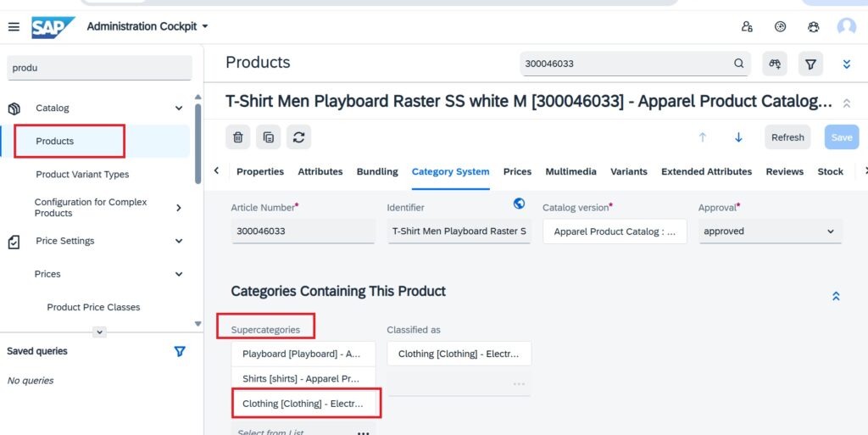Open the Reviews tab
The height and width of the screenshot is (435, 868).
[x=785, y=171]
